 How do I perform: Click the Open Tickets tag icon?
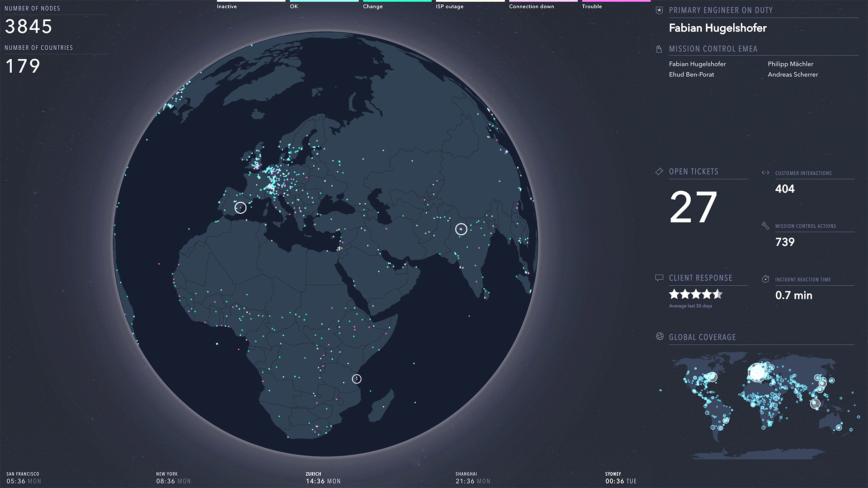tap(659, 172)
